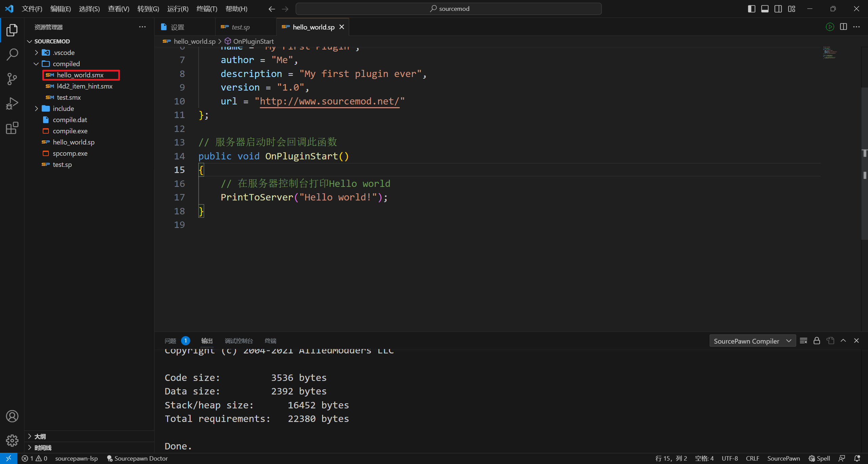Expand the timeline (时间线) section
Viewport: 868px width, 464px height.
90,448
